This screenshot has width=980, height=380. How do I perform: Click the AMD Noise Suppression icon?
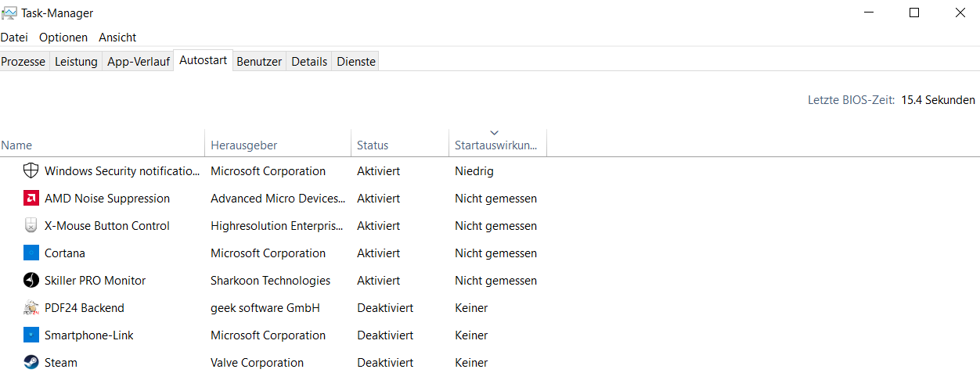coord(31,199)
